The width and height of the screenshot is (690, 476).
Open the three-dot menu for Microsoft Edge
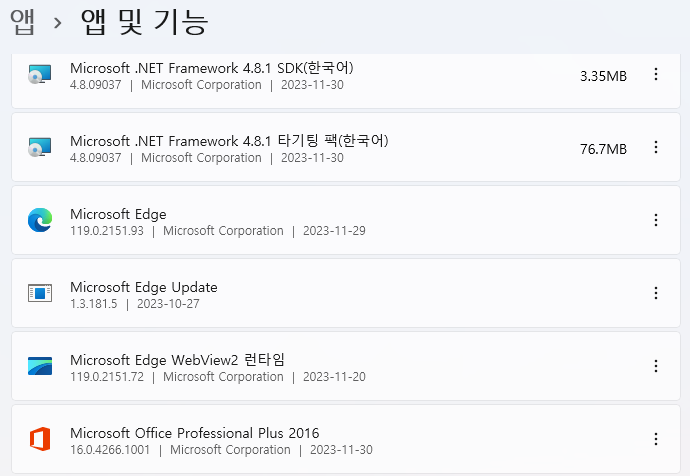point(656,220)
